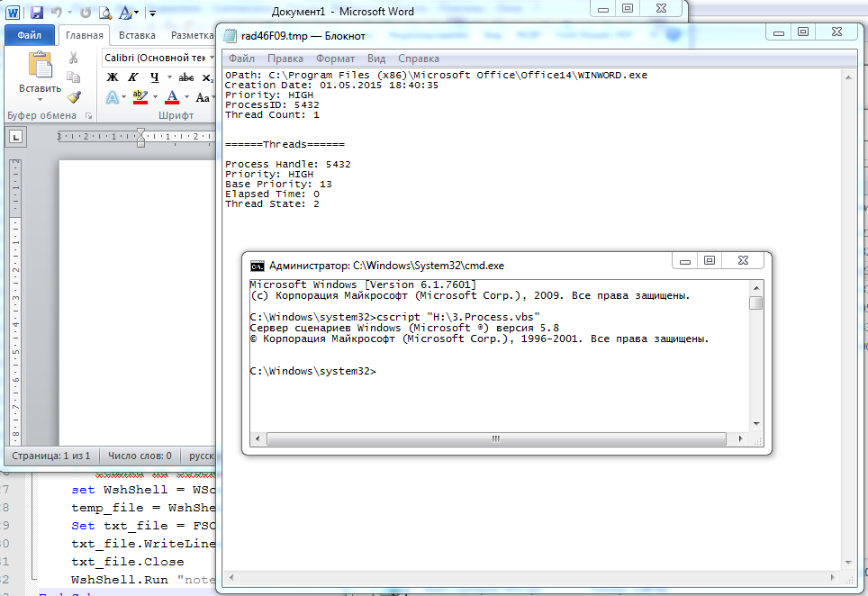This screenshot has width=868, height=596.
Task: Click Число слов: 0 in status bar
Action: click(x=140, y=456)
